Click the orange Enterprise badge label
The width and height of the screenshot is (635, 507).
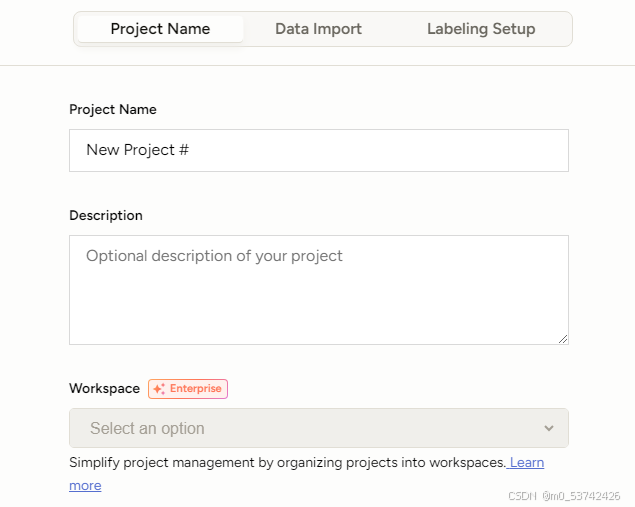tap(195, 389)
